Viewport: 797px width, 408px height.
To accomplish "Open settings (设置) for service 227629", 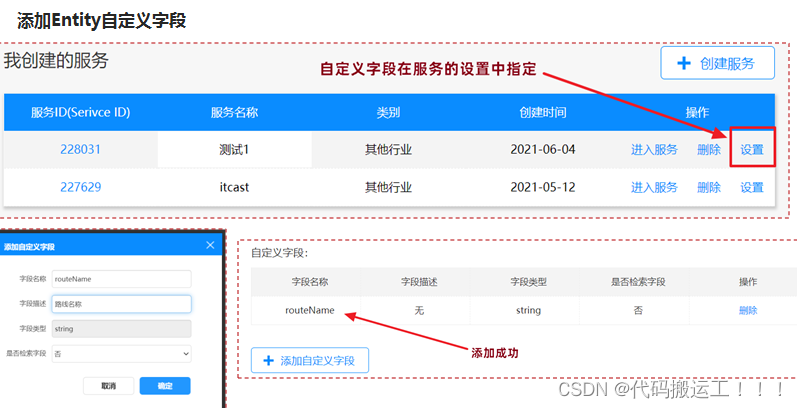I will 752,187.
